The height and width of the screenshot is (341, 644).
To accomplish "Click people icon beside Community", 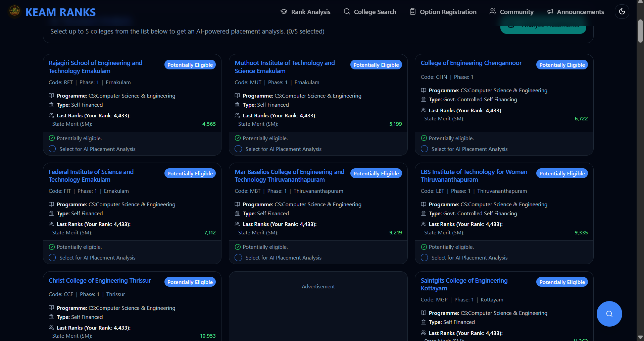I will [x=493, y=12].
